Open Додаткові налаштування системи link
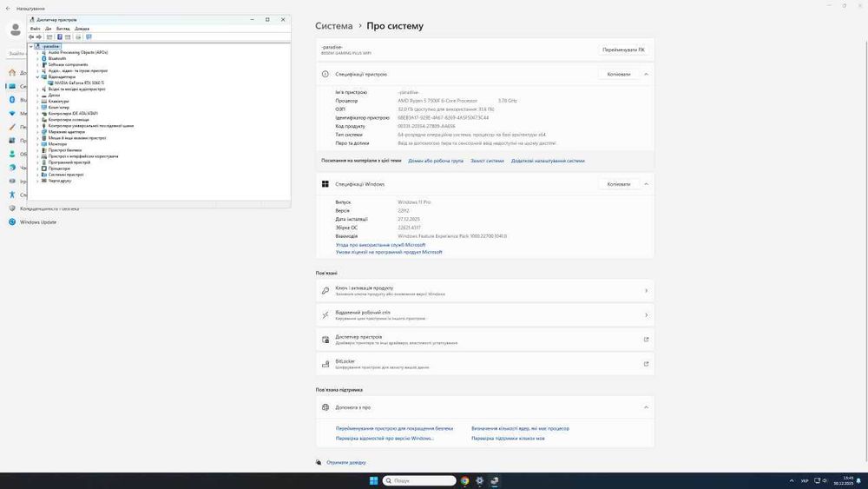The image size is (868, 489). 548,161
